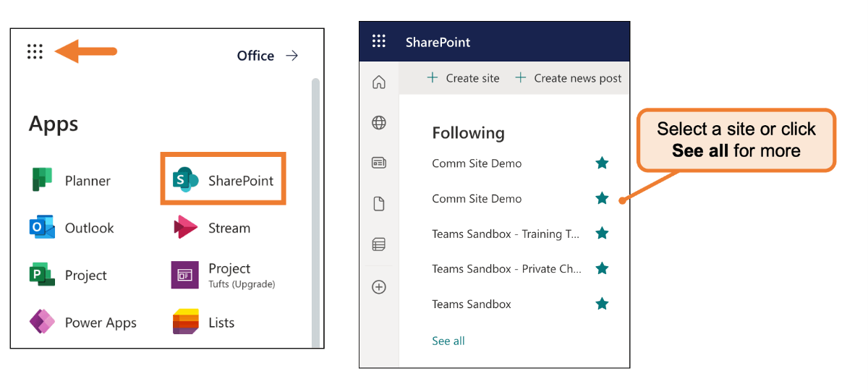Unfollow the Teams Sandbox site star

click(602, 304)
